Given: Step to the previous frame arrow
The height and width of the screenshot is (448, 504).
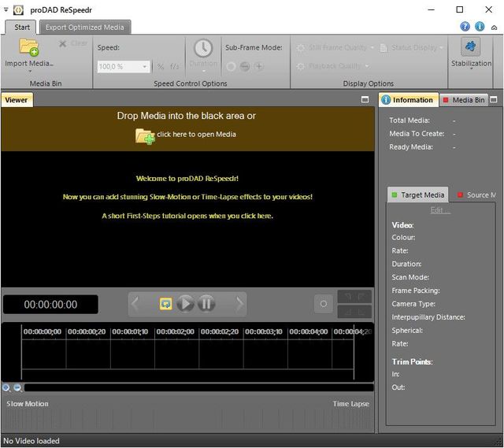Looking at the screenshot, I should [x=135, y=304].
